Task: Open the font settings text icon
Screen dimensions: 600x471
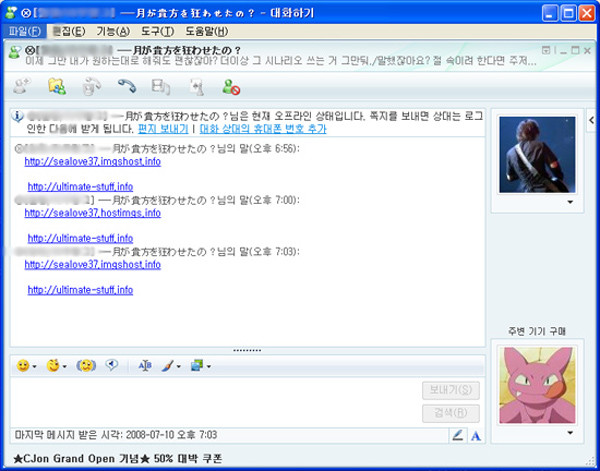Action: coord(145,365)
